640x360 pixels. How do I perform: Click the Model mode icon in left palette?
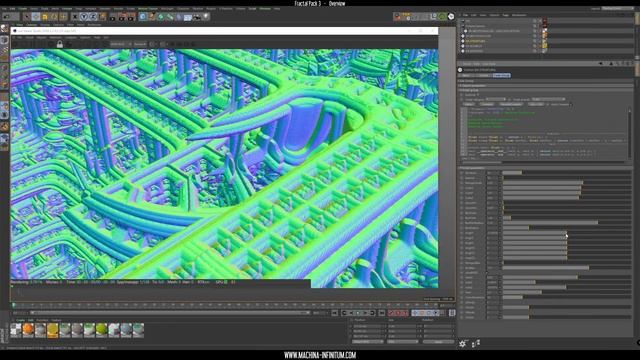(4, 40)
